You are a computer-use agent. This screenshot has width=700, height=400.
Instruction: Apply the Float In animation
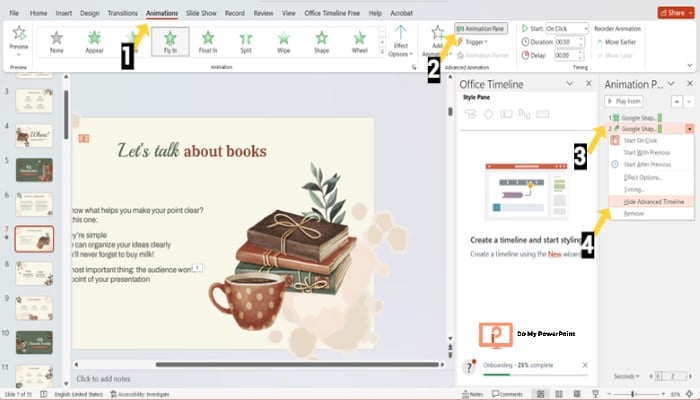point(208,42)
